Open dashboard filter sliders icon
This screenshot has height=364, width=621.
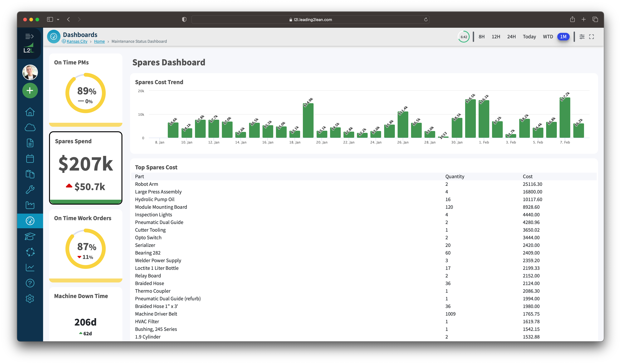click(x=582, y=37)
